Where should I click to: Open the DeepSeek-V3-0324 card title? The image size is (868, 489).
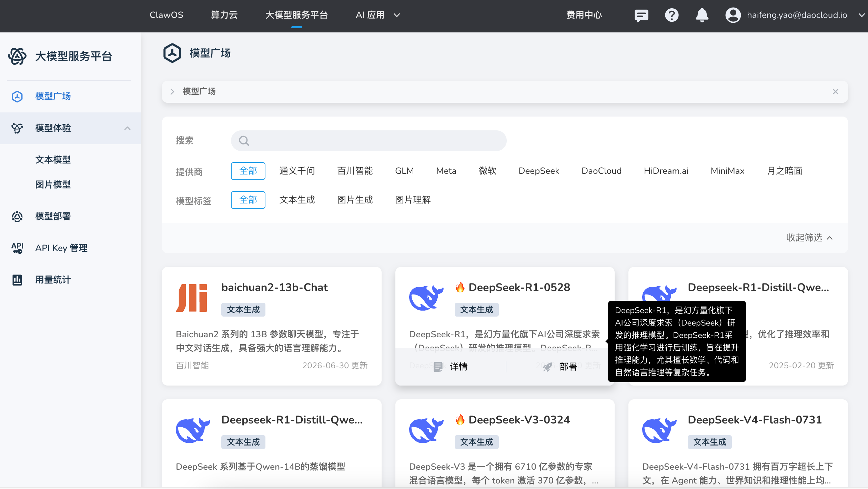519,420
